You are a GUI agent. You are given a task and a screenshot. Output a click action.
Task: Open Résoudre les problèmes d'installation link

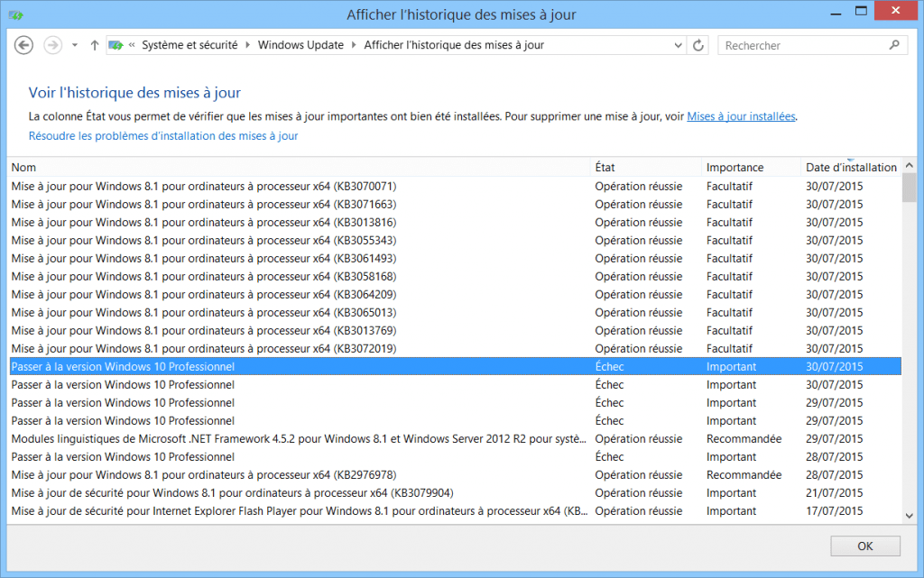pos(163,136)
